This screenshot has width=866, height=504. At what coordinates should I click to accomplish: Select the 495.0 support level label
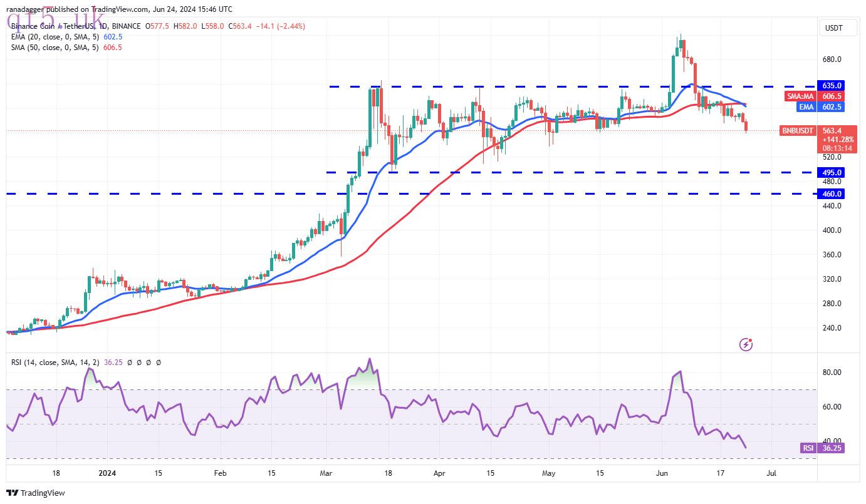coord(832,173)
